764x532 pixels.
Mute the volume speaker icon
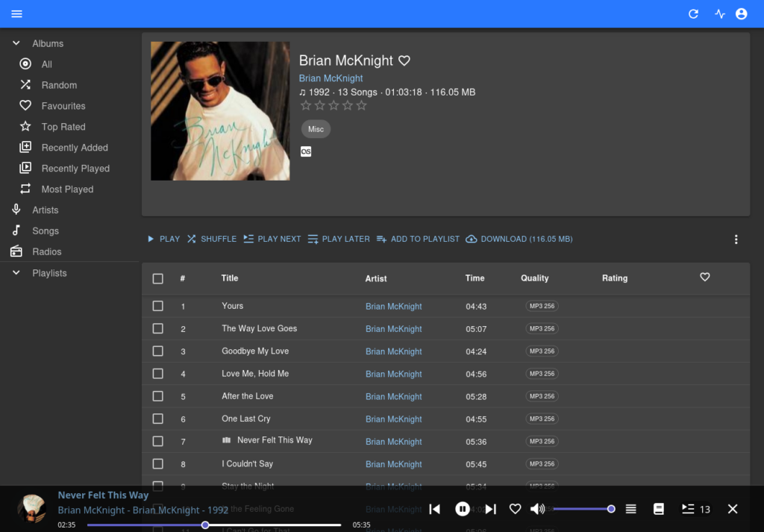coord(537,509)
